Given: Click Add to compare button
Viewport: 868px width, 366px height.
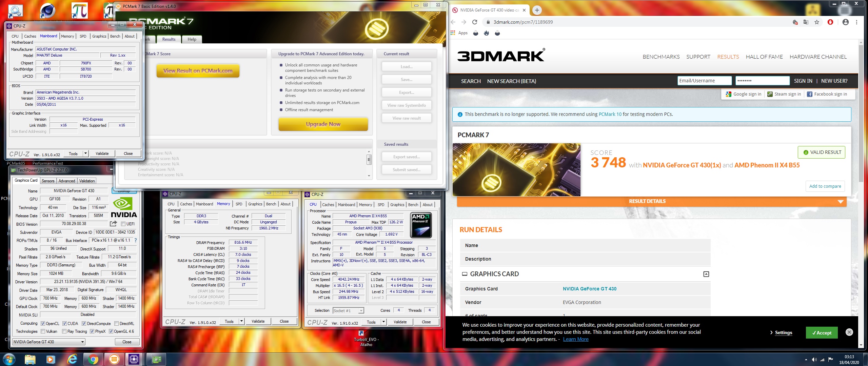Looking at the screenshot, I should 825,186.
